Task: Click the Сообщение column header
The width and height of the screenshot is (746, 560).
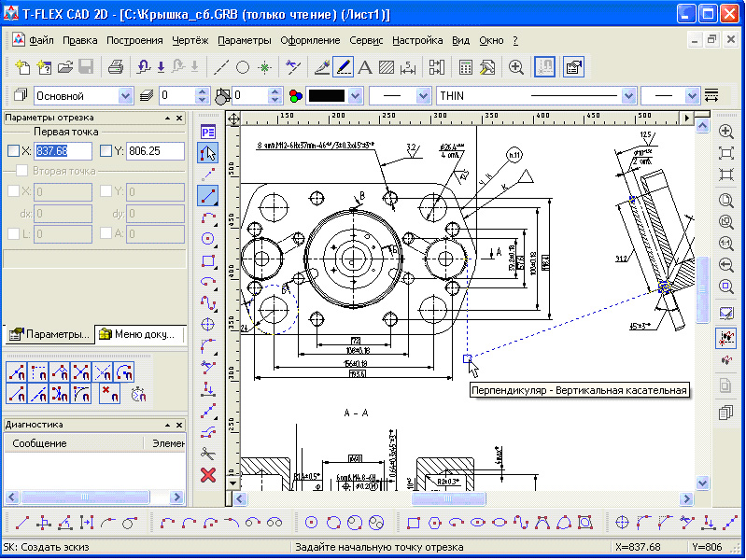Action: (x=74, y=443)
